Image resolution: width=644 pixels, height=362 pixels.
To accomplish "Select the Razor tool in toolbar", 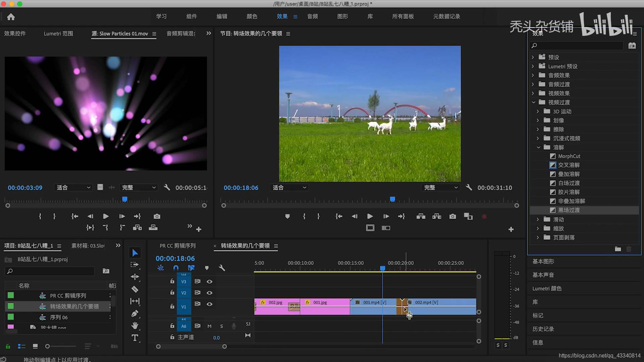I will (x=135, y=289).
